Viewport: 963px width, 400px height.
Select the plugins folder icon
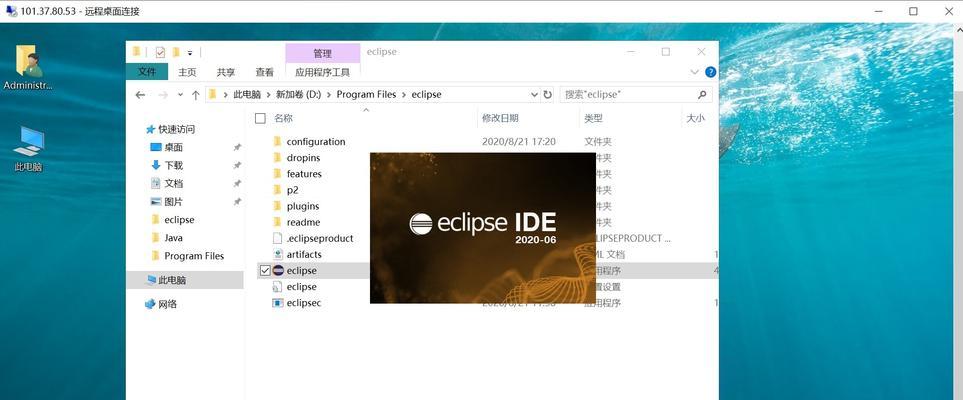(277, 206)
